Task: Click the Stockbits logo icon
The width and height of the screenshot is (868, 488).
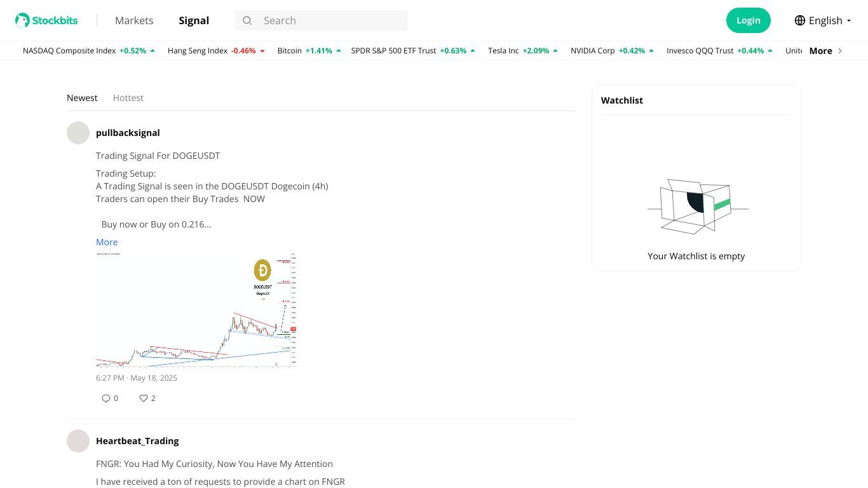Action: click(23, 20)
